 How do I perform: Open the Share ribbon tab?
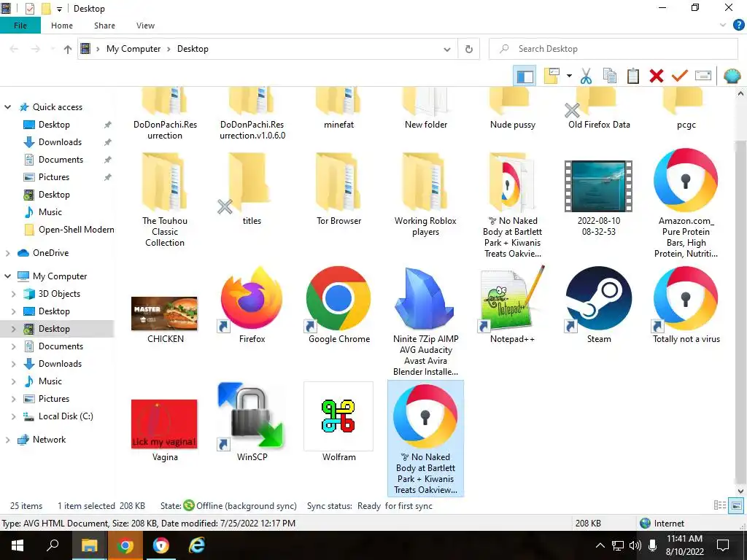click(104, 26)
